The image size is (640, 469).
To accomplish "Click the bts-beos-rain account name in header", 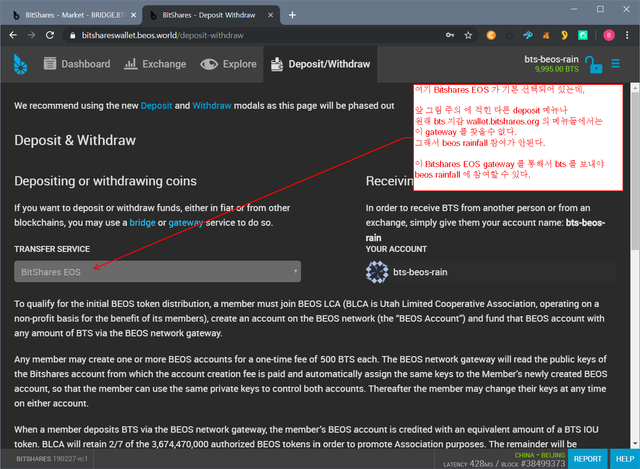I will point(551,59).
